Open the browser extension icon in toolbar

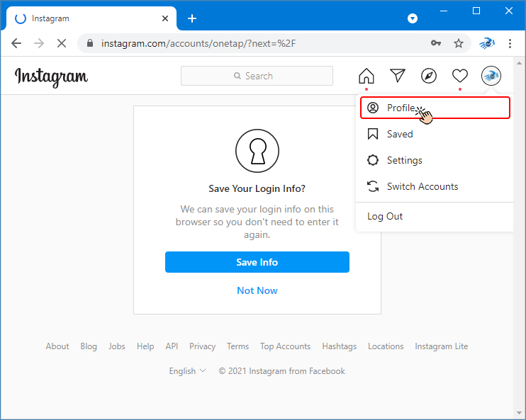(487, 43)
